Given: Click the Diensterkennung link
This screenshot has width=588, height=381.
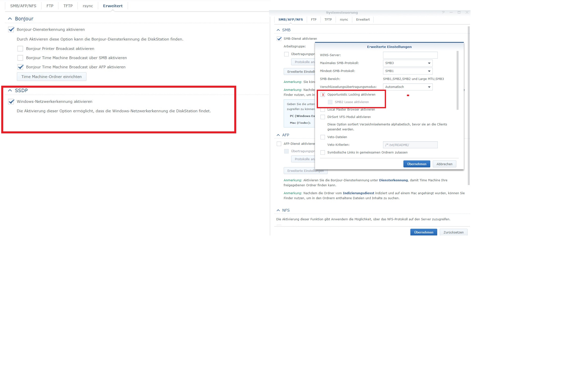Looking at the screenshot, I should pyautogui.click(x=393, y=180).
